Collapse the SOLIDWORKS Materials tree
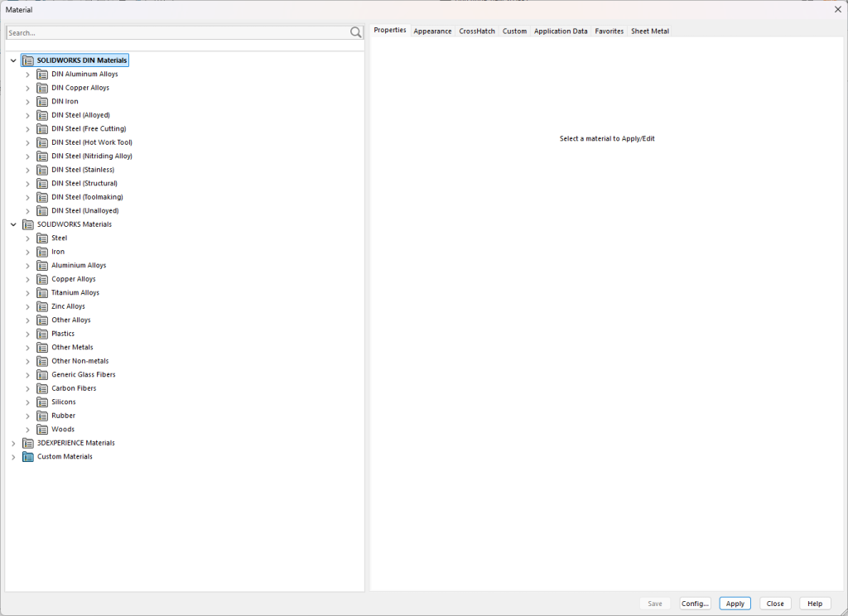 [13, 224]
